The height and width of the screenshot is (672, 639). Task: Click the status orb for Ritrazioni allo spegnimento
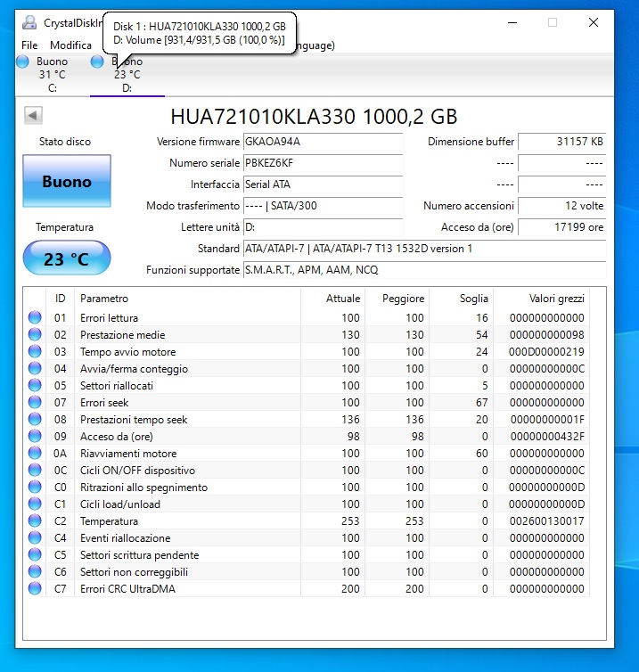35,487
